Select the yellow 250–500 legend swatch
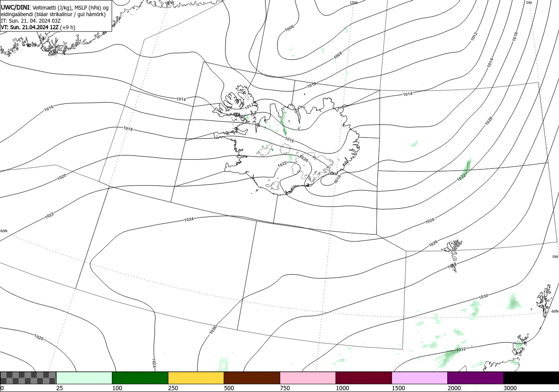 pyautogui.click(x=196, y=378)
